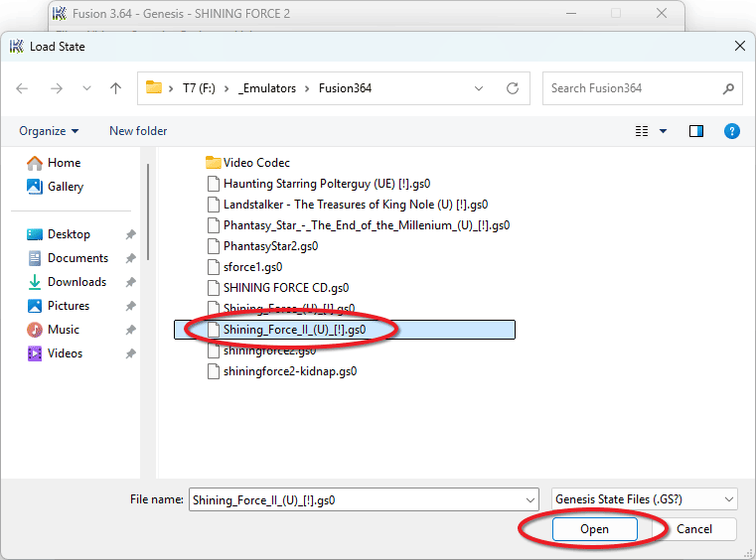Minimize the Fusion 3.64 window
The image size is (756, 560).
571,14
